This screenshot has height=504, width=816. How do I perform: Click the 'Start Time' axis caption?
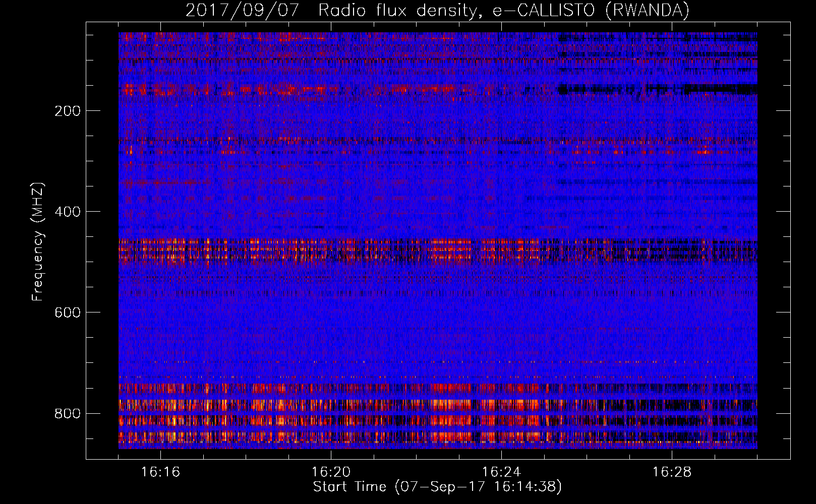437,487
